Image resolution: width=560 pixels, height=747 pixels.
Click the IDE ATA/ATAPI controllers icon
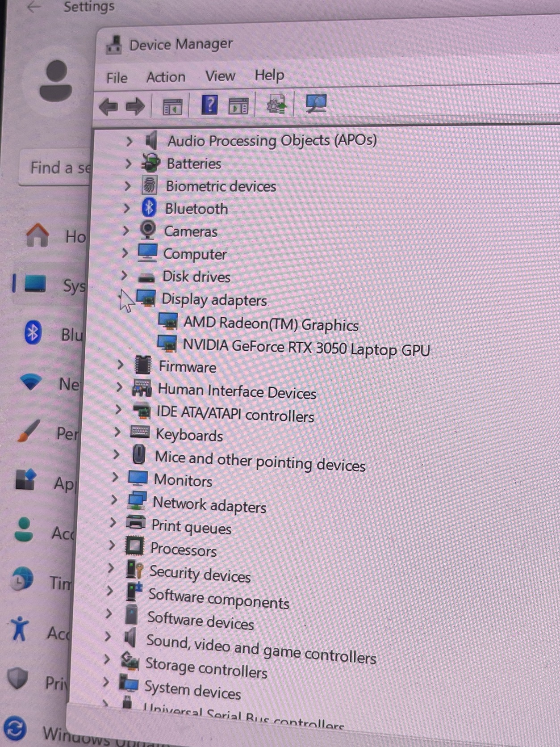coord(142,410)
